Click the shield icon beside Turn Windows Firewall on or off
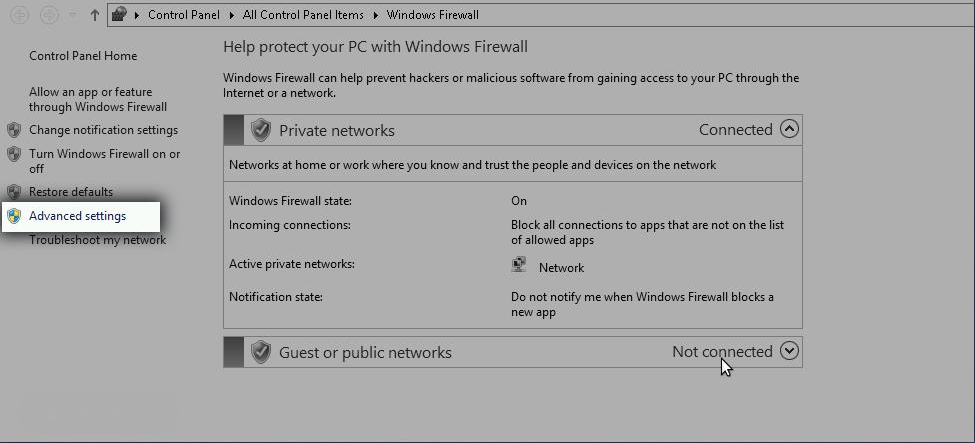The height and width of the screenshot is (443, 975). click(14, 154)
